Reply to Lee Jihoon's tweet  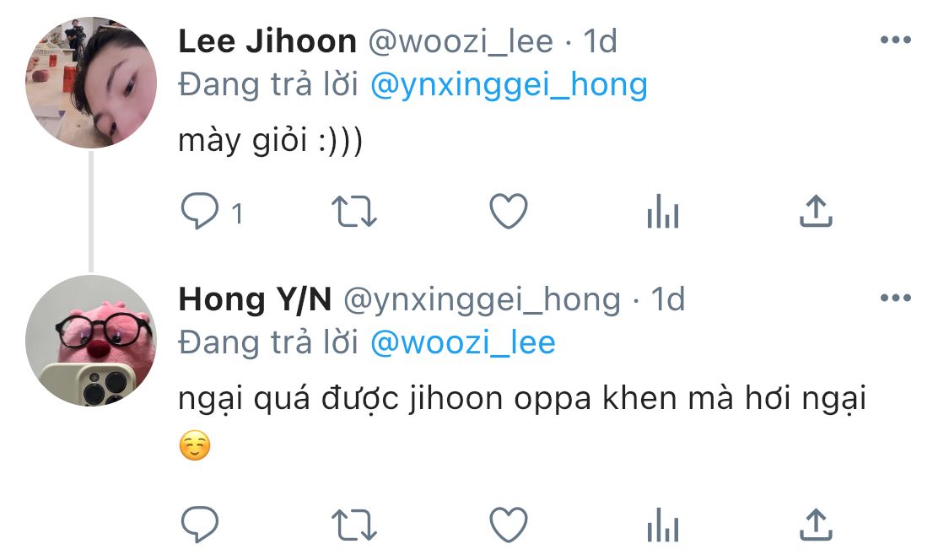coord(200,212)
